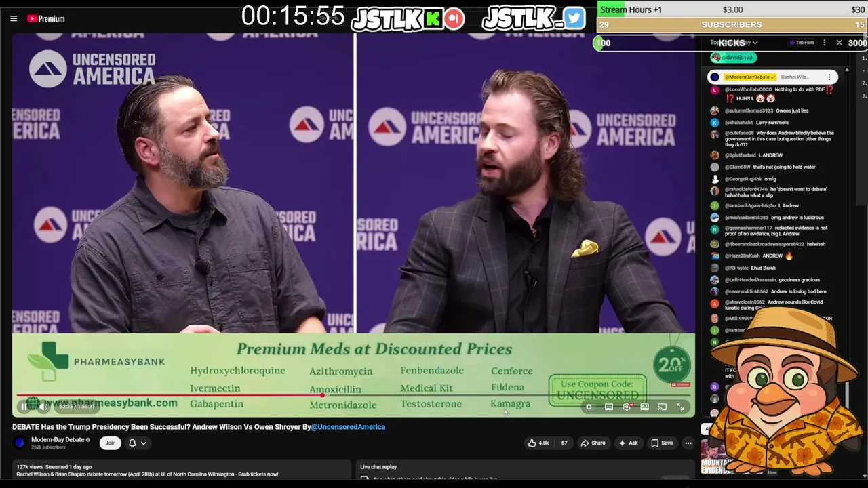Expand notification options chevron beside bell
Image resolution: width=868 pixels, height=488 pixels.
(144, 443)
